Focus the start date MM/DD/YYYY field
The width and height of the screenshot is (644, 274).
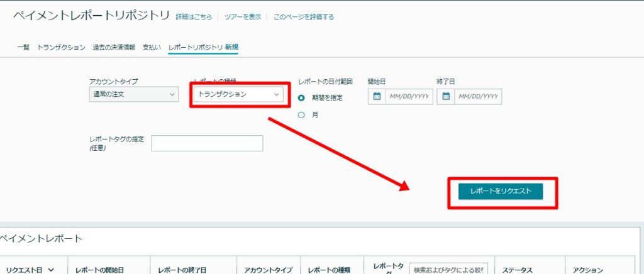tap(408, 97)
